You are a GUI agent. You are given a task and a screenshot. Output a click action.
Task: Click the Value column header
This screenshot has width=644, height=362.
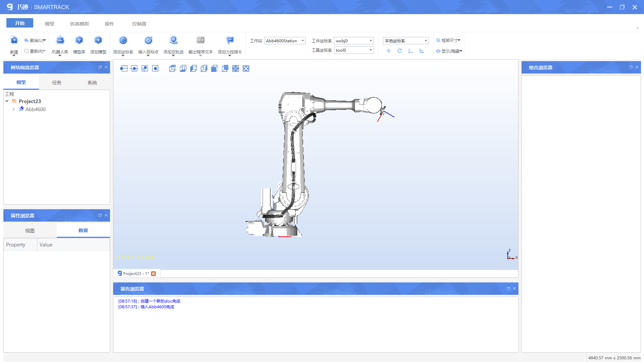[x=73, y=245]
